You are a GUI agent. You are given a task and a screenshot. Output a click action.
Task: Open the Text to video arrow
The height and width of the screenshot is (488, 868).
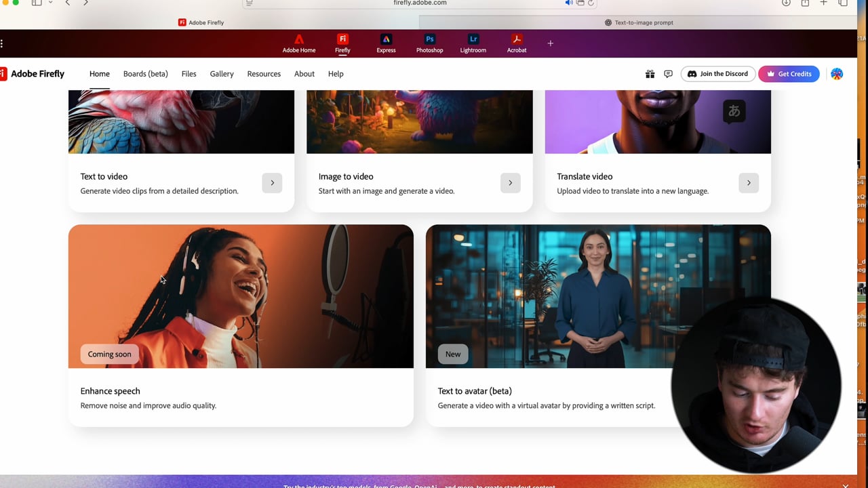point(272,182)
